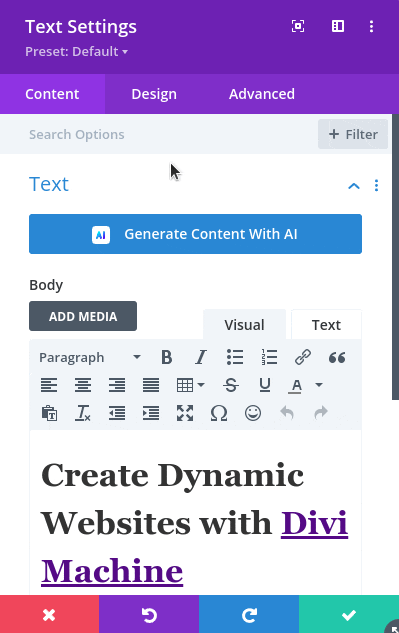
Task: Decrease text indent
Action: click(x=117, y=413)
